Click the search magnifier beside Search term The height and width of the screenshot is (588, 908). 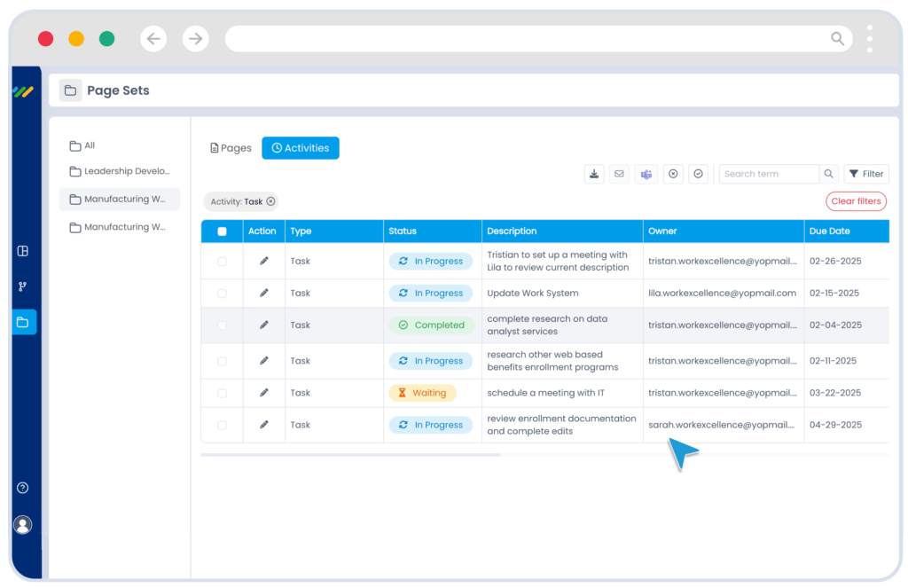(x=828, y=174)
